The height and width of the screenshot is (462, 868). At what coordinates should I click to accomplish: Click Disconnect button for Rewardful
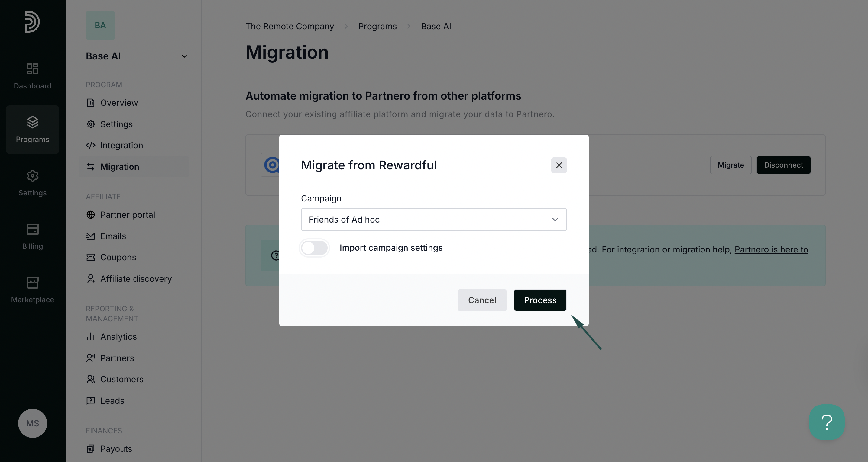[783, 165]
